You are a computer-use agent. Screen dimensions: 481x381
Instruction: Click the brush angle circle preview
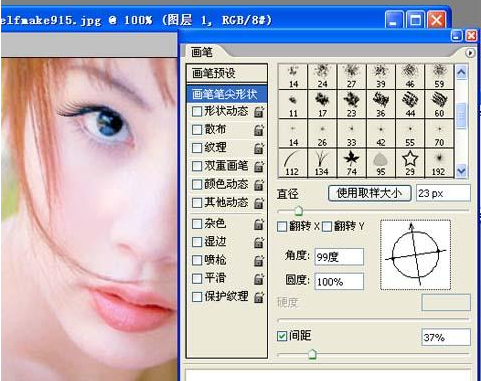415,255
